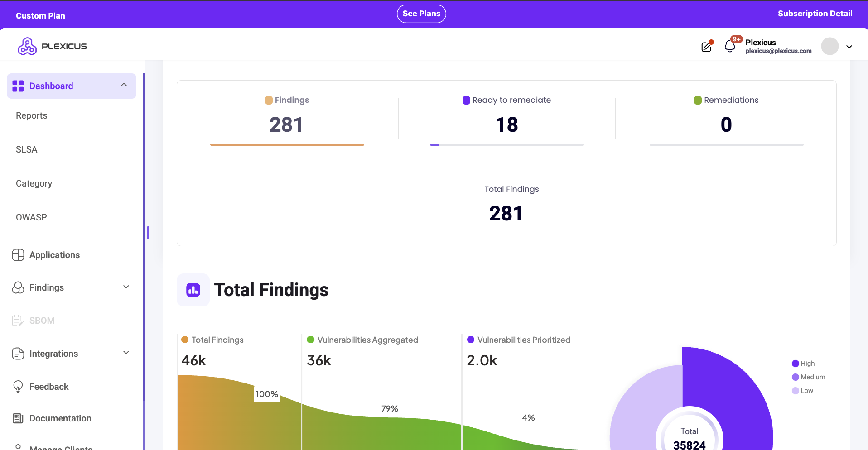Click the 100% funnel label
This screenshot has height=450, width=868.
267,394
